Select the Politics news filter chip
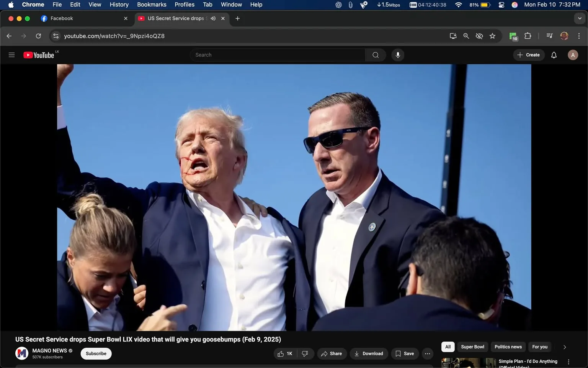This screenshot has height=368, width=588. point(508,347)
